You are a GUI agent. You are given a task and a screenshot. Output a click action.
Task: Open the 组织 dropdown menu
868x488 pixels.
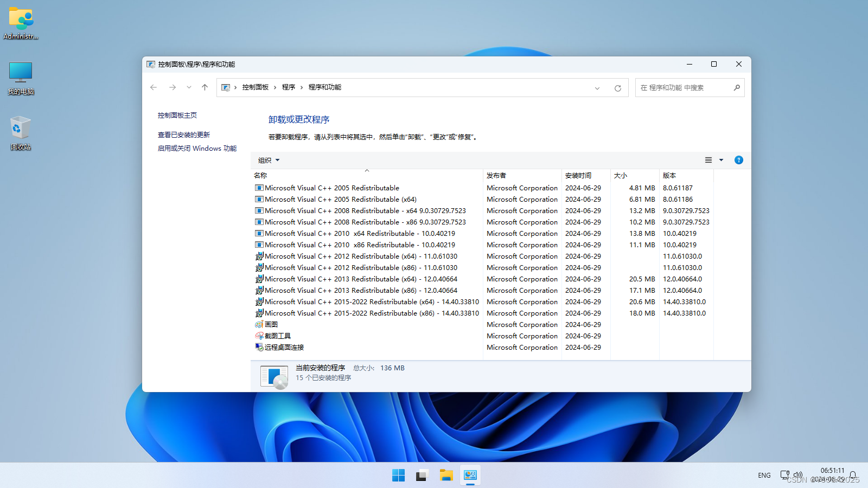click(269, 160)
